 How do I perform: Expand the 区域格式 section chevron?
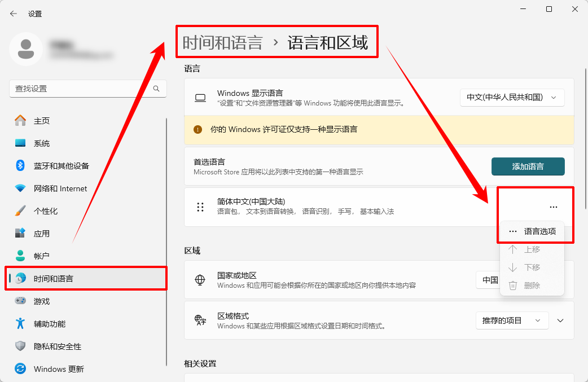point(560,320)
